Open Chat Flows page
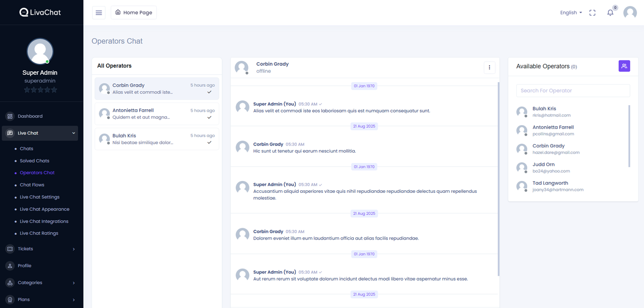The image size is (644, 308). coord(32,185)
